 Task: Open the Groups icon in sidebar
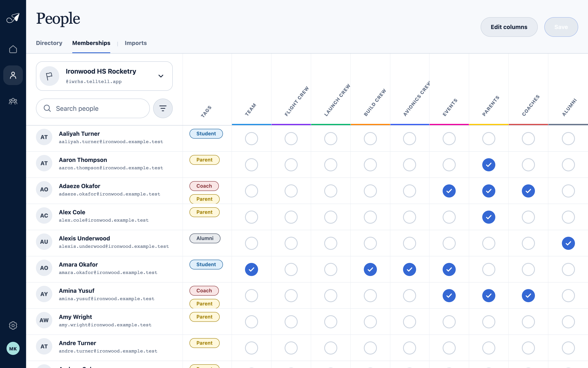[x=13, y=101]
